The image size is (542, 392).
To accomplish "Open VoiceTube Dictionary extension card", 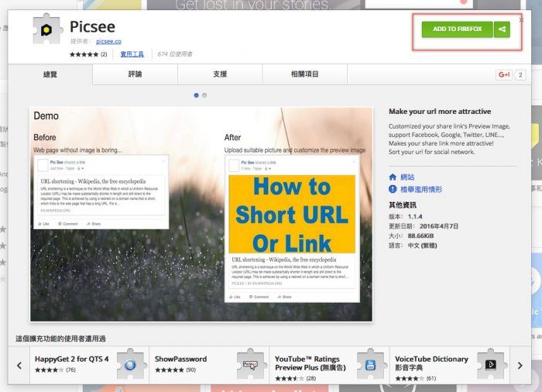I will 449,365.
